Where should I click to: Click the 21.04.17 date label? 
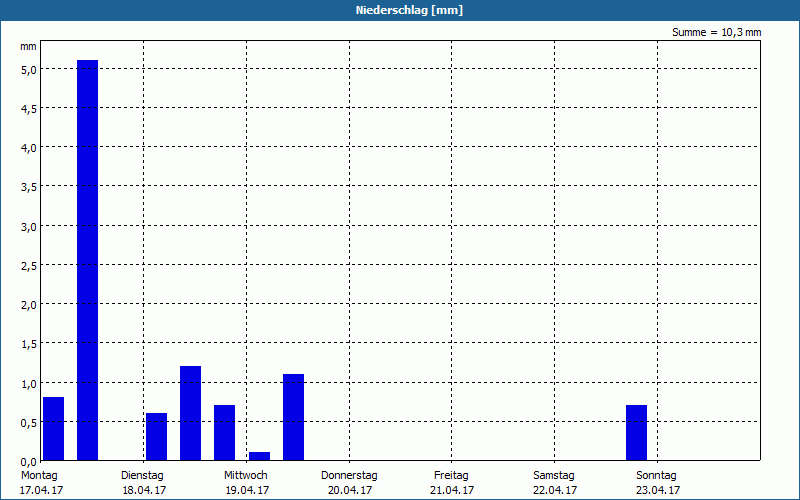pyautogui.click(x=452, y=490)
